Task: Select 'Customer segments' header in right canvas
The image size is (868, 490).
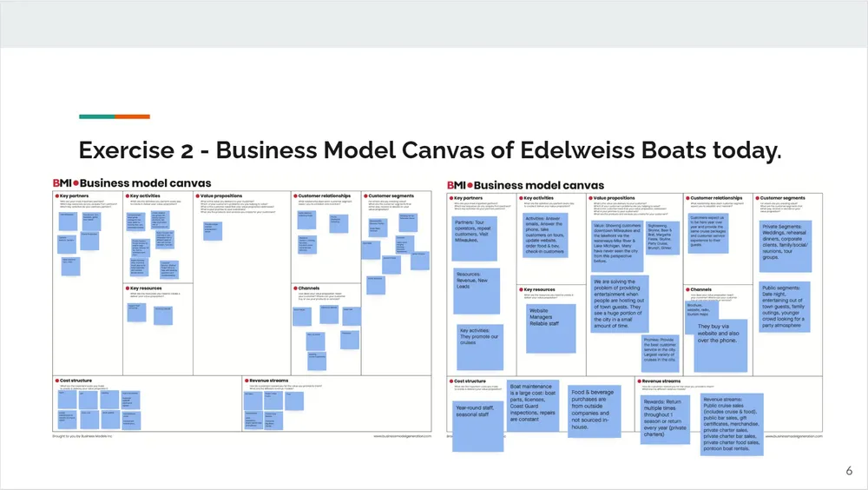Action: pos(782,198)
